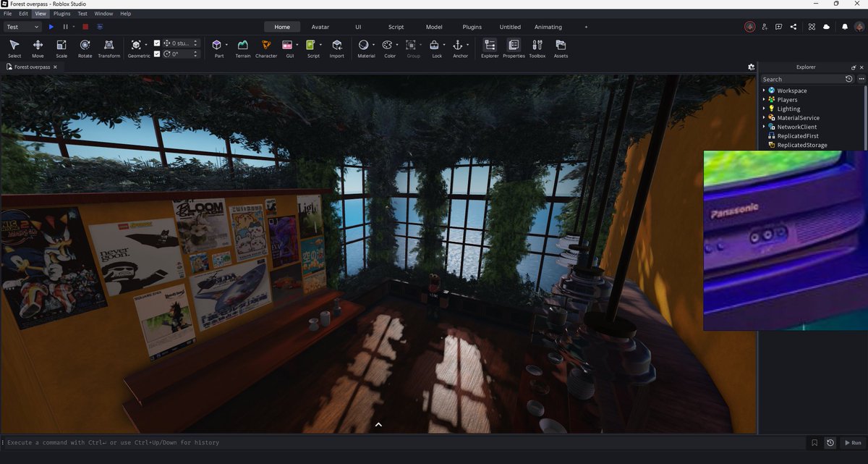Open the GUI dropdown arrow

[297, 45]
